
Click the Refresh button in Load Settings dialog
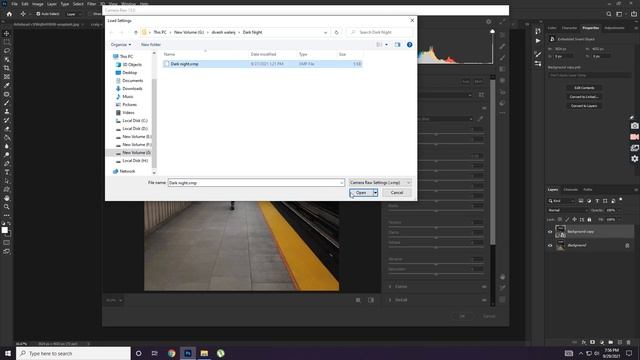click(336, 32)
